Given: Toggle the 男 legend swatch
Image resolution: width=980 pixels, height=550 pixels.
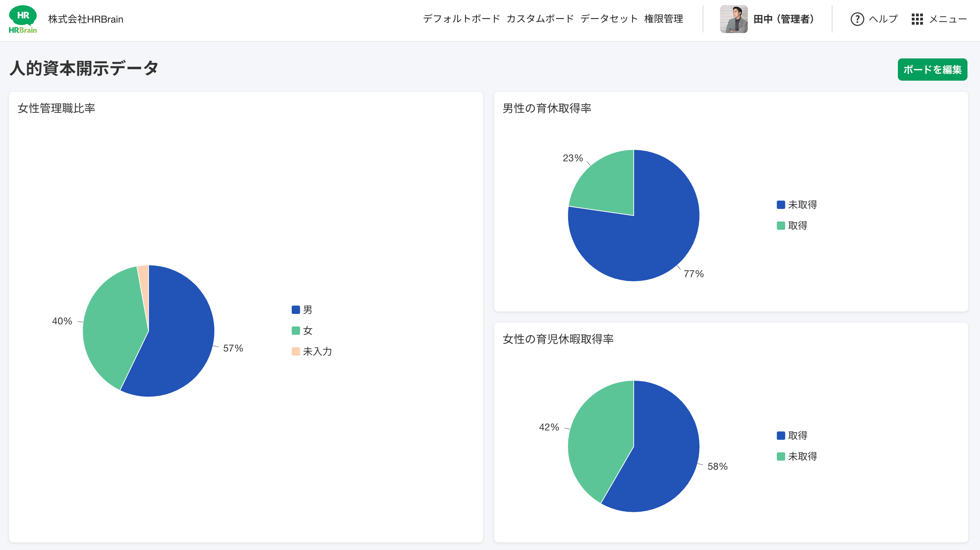Looking at the screenshot, I should [295, 310].
